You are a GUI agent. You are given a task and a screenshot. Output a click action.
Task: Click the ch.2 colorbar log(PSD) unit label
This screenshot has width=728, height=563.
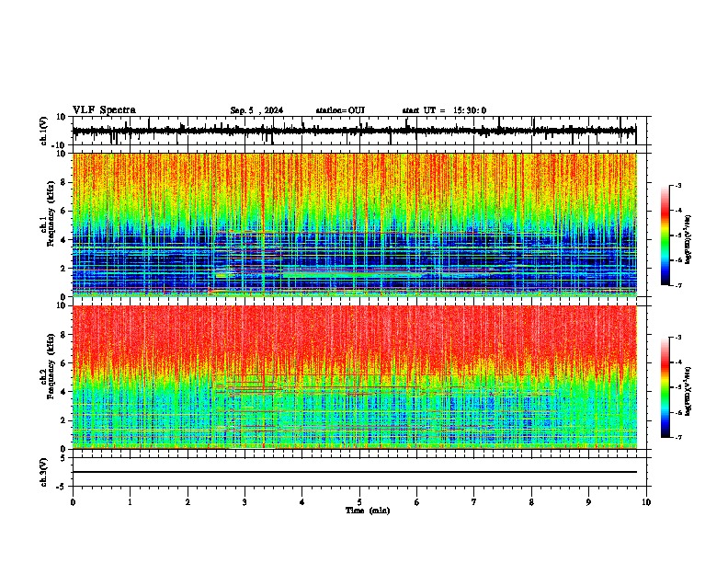click(x=688, y=391)
